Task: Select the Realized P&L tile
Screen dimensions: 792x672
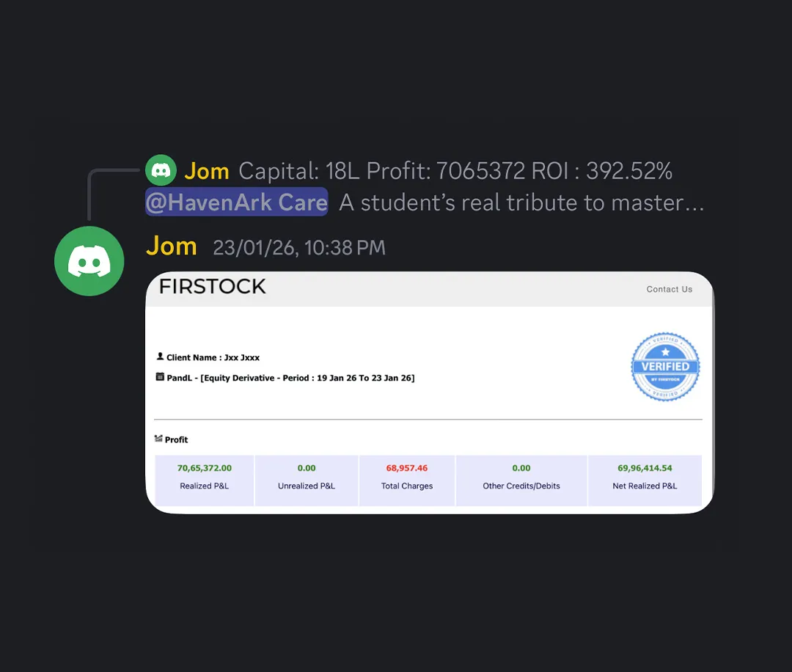Action: tap(204, 480)
